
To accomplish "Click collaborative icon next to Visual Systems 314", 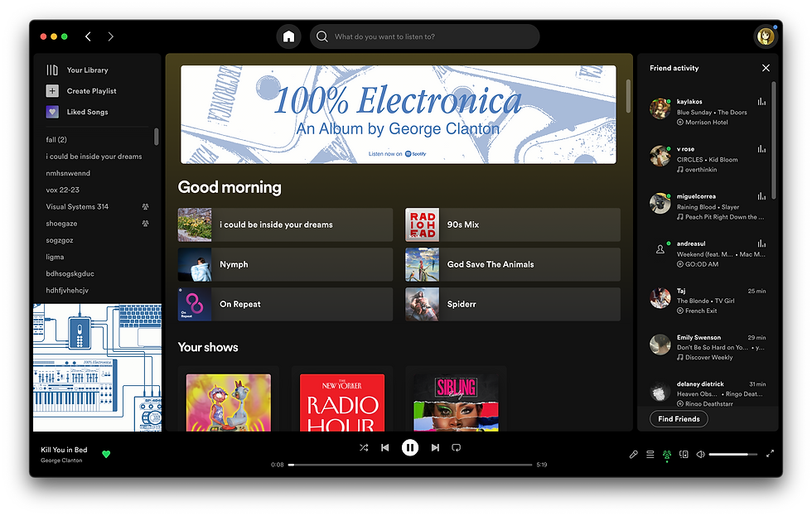I will [146, 206].
